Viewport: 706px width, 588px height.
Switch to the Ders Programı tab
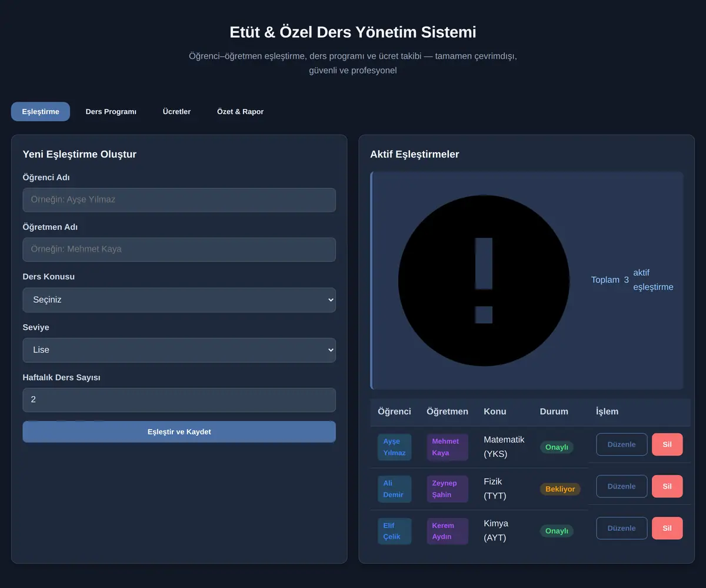pyautogui.click(x=111, y=112)
